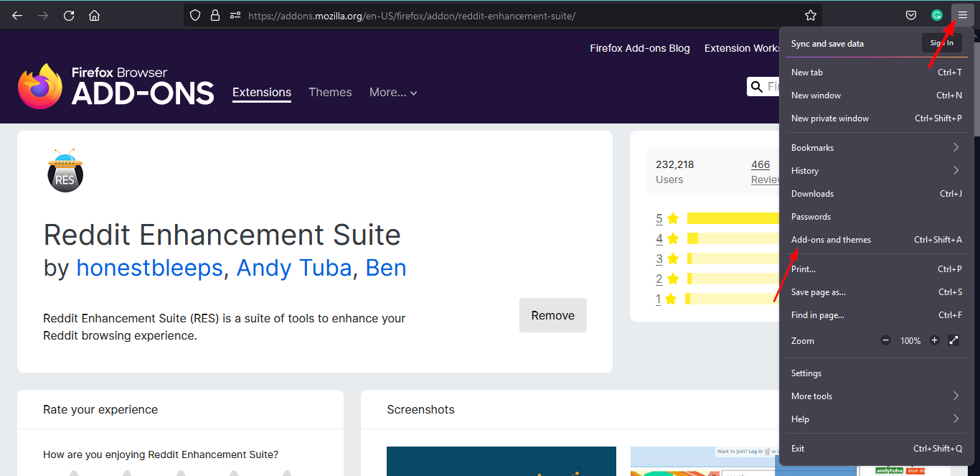The image size is (980, 476).
Task: Click the browser back arrow button
Action: [x=17, y=15]
